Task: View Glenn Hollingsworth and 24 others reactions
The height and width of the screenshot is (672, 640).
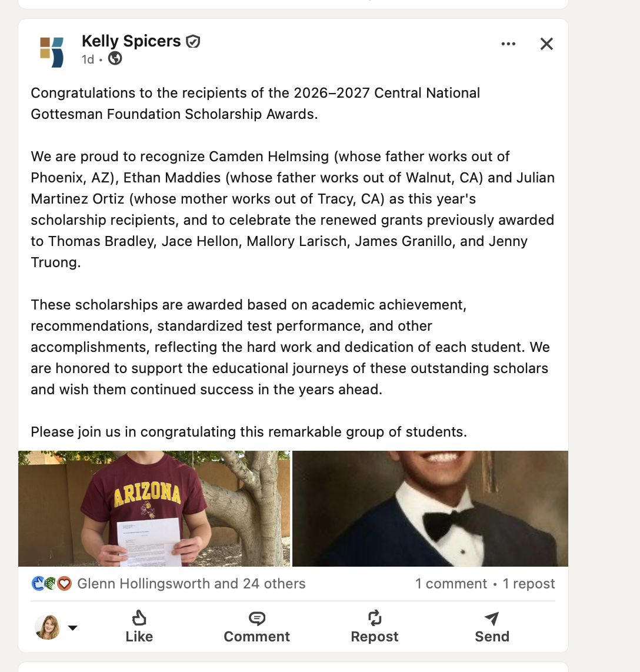Action: point(191,584)
